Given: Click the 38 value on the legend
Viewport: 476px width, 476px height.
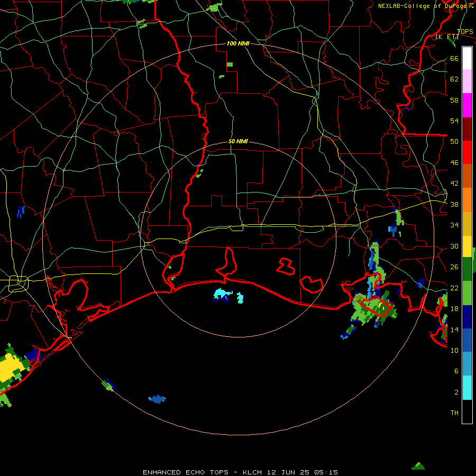Looking at the screenshot, I should [454, 204].
